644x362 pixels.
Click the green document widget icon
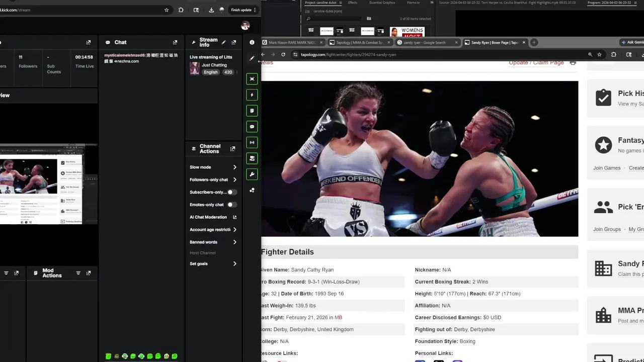click(252, 111)
